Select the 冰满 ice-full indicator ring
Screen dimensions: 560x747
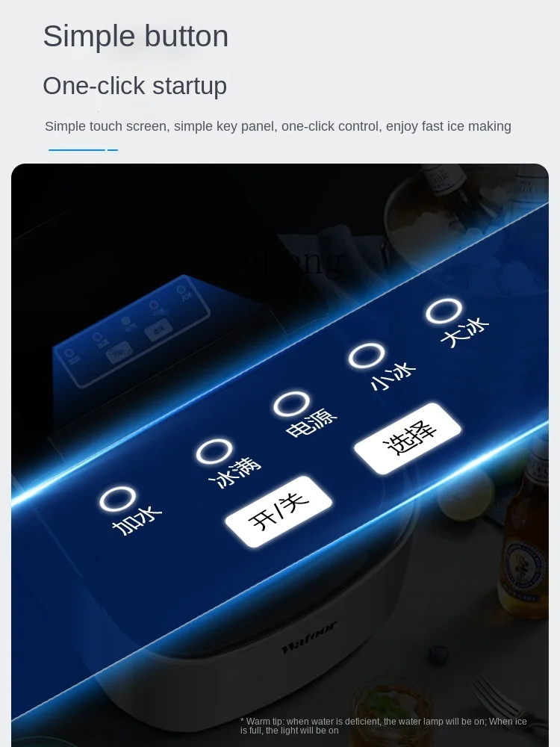(214, 452)
